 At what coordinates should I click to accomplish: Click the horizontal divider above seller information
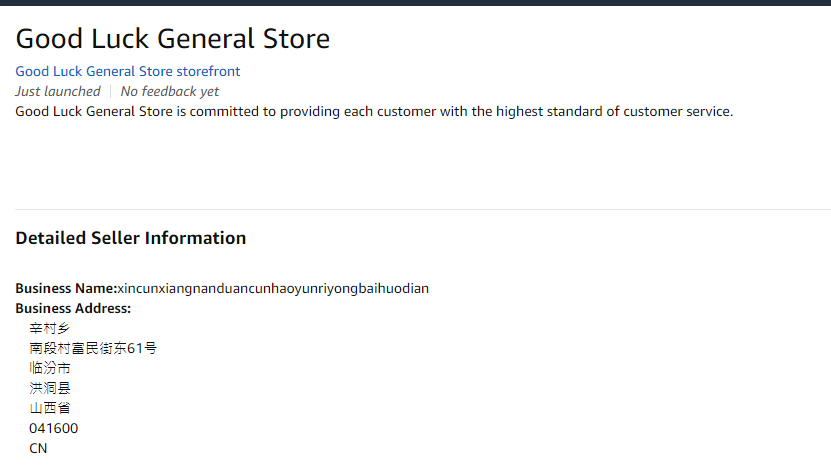point(415,209)
